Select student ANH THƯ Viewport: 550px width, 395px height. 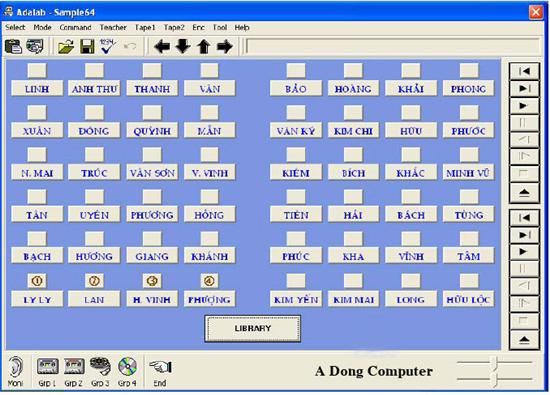(94, 88)
